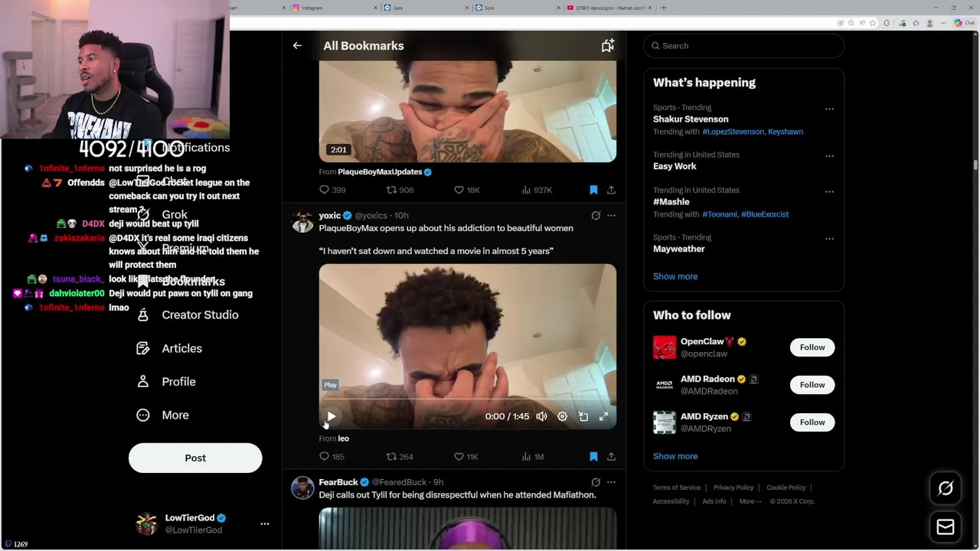Seek on the video progress bar

[x=467, y=399]
